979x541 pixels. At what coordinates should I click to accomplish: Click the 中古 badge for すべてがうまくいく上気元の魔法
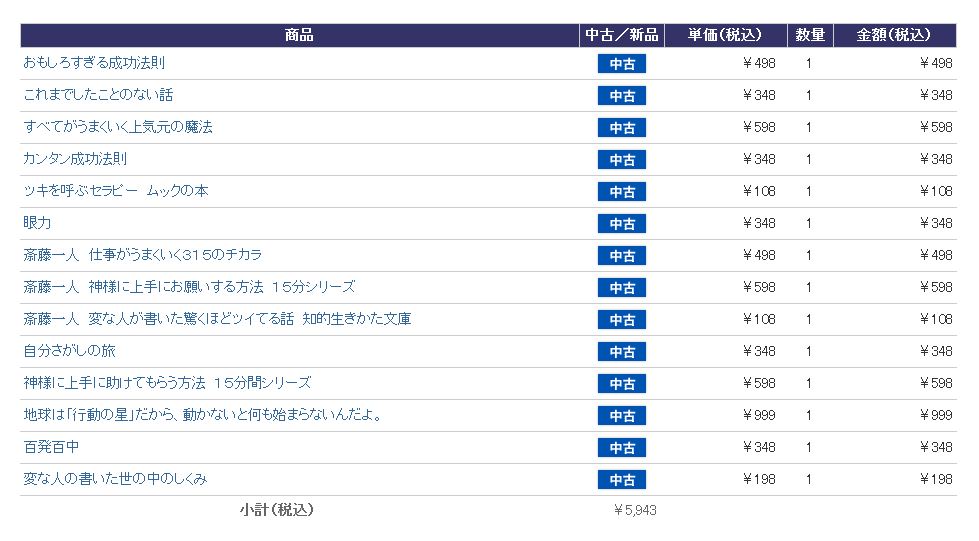[x=622, y=127]
